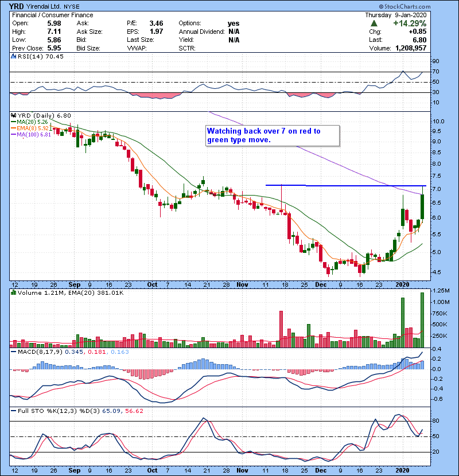The width and height of the screenshot is (459, 476).
Task: Click the 'Watching back over 7' annotation box
Action: click(273, 136)
